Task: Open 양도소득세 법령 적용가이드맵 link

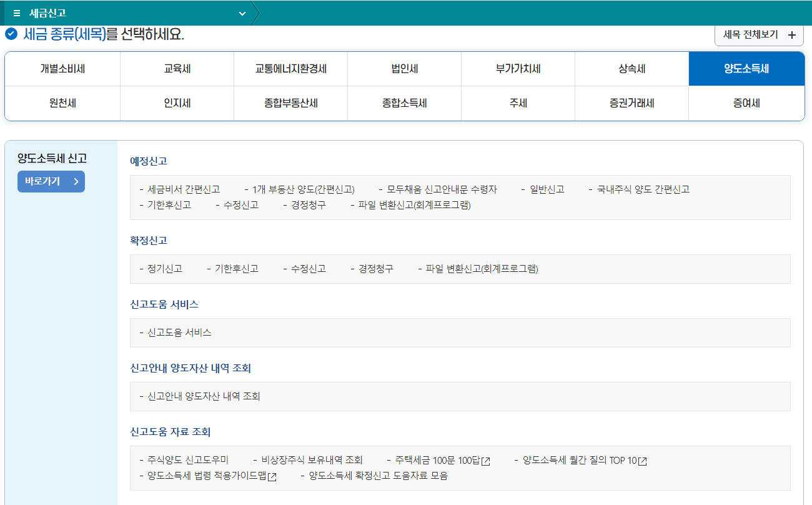Action: 207,476
